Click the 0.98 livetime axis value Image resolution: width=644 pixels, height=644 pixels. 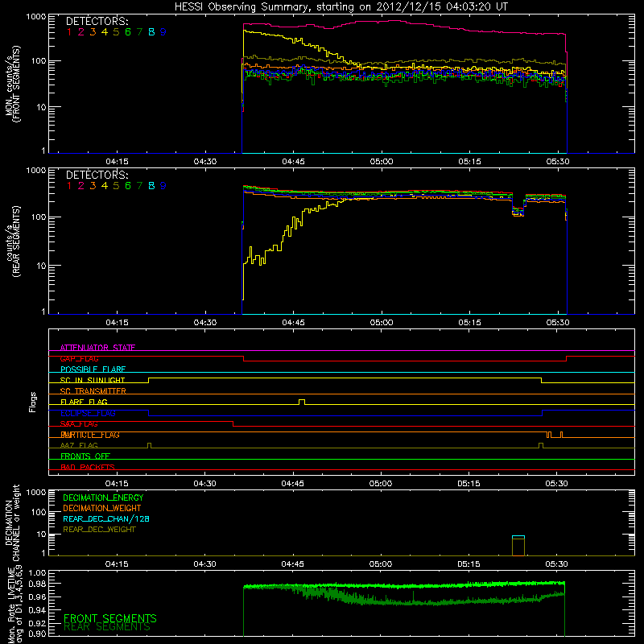(x=36, y=584)
